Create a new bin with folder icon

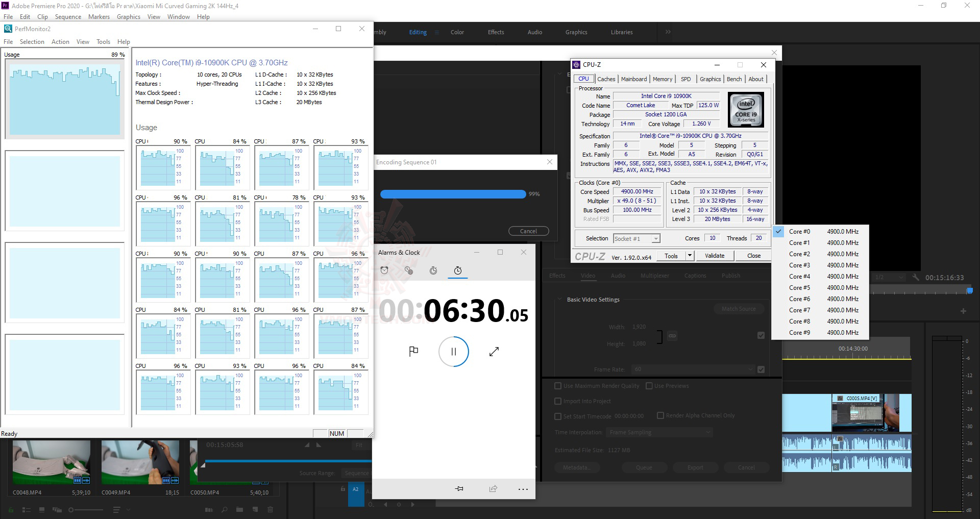(239, 509)
